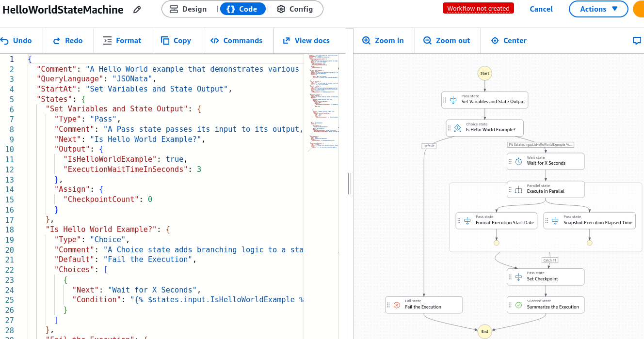Select the Summarize the Execution state
644x339 pixels.
(x=546, y=305)
